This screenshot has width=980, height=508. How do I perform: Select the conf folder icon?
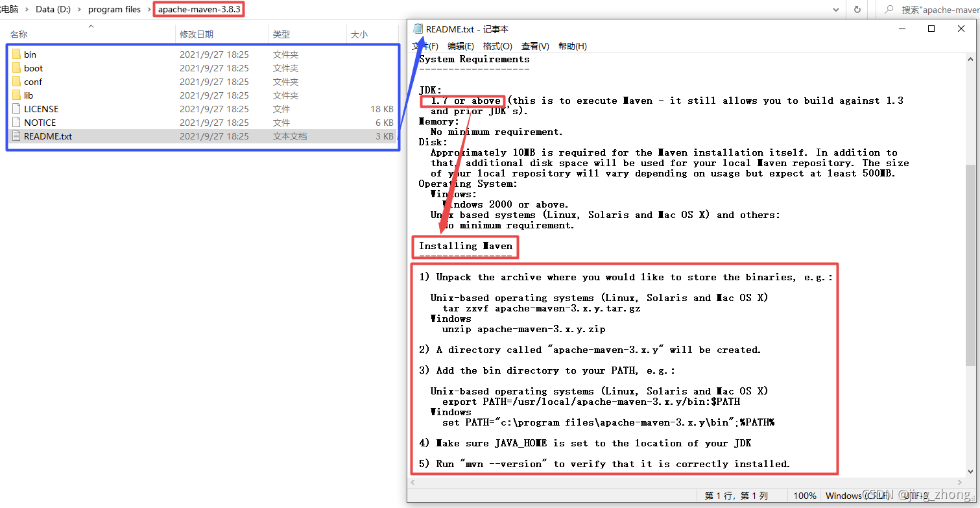coord(16,82)
